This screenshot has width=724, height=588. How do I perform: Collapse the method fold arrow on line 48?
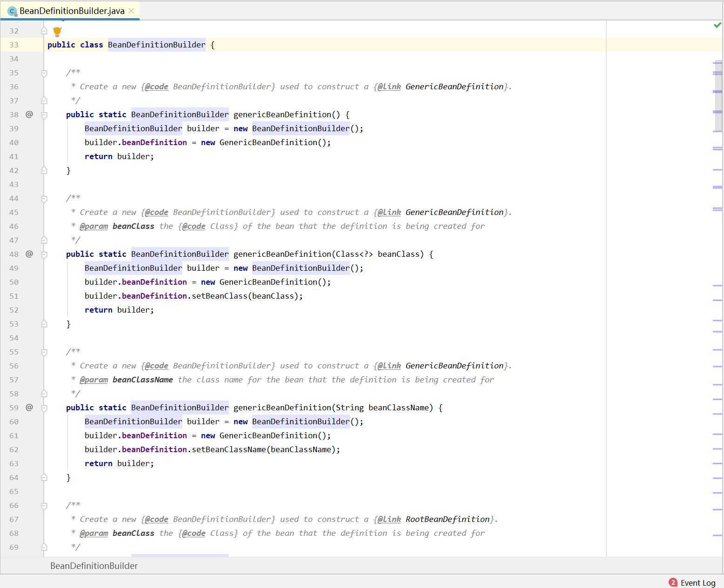click(x=44, y=254)
